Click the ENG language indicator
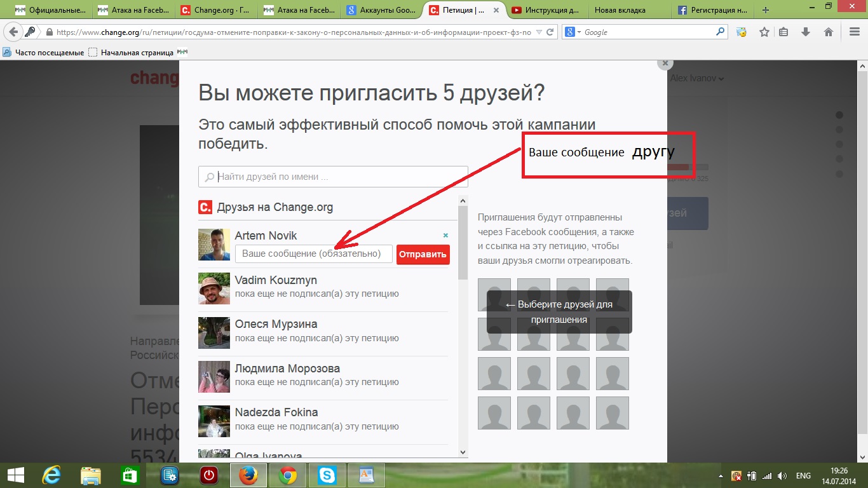Viewport: 868px width, 488px height. click(x=803, y=475)
